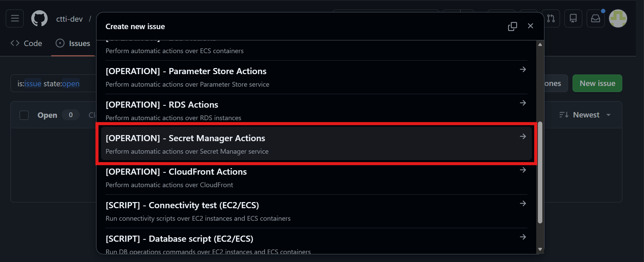
Task: Open the hamburger navigation menu
Action: coord(15,18)
